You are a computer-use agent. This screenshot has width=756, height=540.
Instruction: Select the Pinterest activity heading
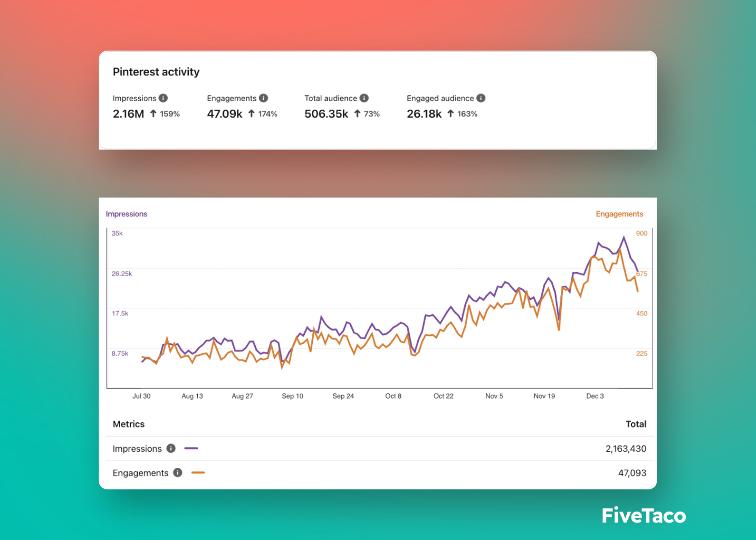click(156, 72)
